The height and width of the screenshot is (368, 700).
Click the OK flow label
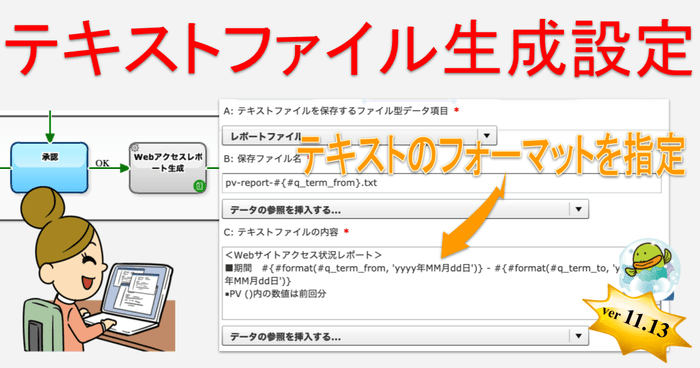(x=102, y=163)
